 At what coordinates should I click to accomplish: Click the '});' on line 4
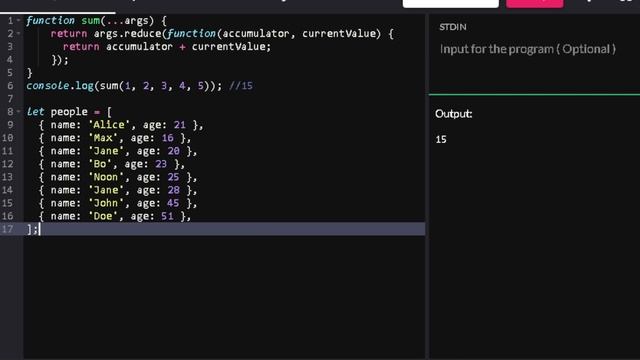pyautogui.click(x=60, y=60)
